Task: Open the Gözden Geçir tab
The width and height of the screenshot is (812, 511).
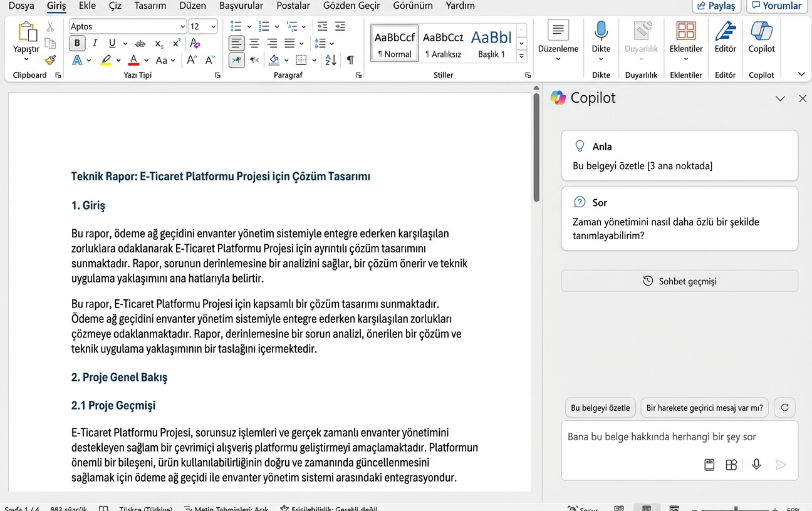Action: point(351,6)
